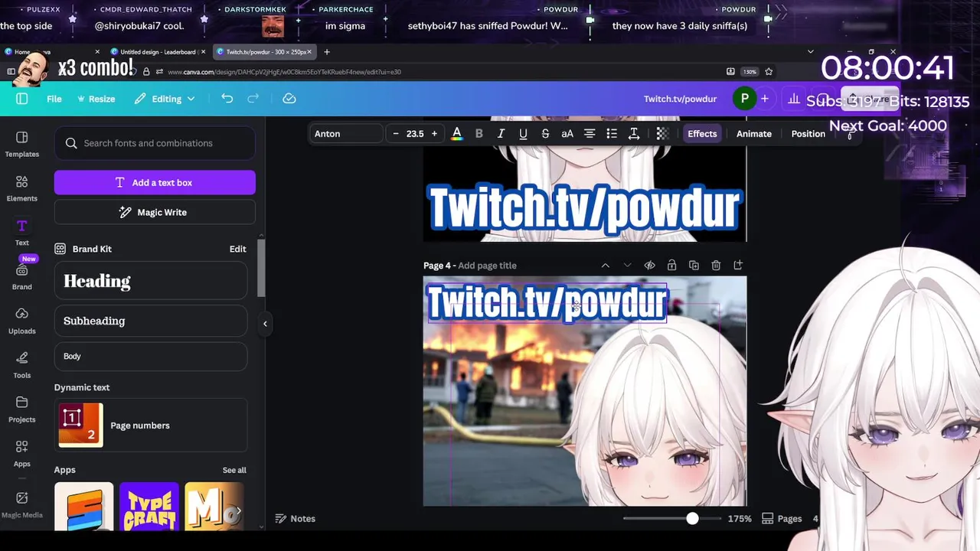Lock Page 4
Viewport: 980px width, 551px height.
click(x=671, y=266)
